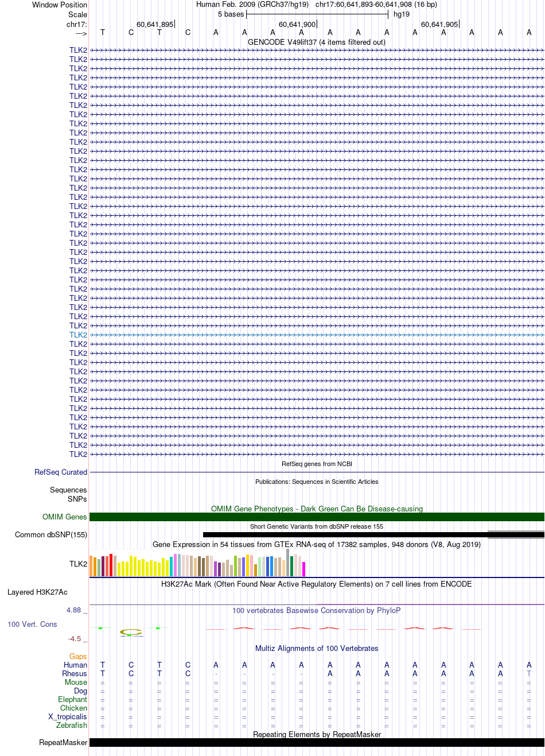545x756 pixels.
Task: Select the 'Dog' species row label
Action: click(81, 691)
